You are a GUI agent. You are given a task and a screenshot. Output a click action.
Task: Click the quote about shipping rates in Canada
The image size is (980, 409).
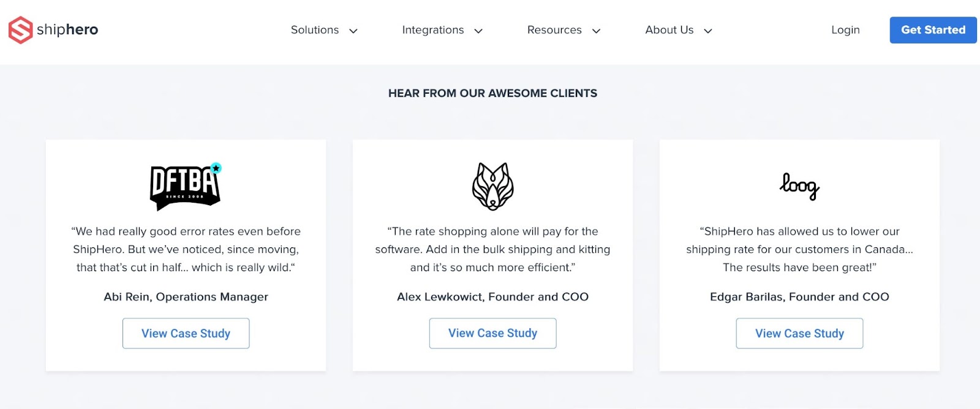[x=799, y=249]
